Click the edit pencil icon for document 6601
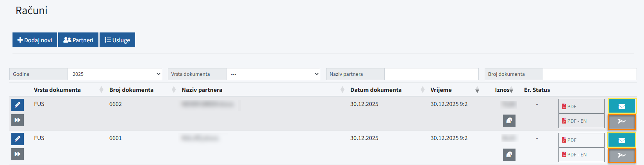 [x=18, y=139]
